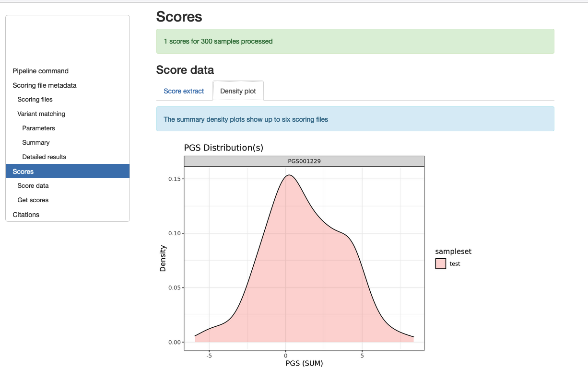The width and height of the screenshot is (588, 379).
Task: Click the highlighted Scores sidebar item
Action: [67, 172]
